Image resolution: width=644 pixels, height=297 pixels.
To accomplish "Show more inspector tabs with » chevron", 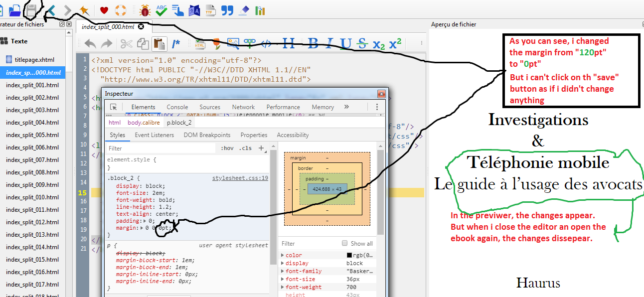I will 346,107.
